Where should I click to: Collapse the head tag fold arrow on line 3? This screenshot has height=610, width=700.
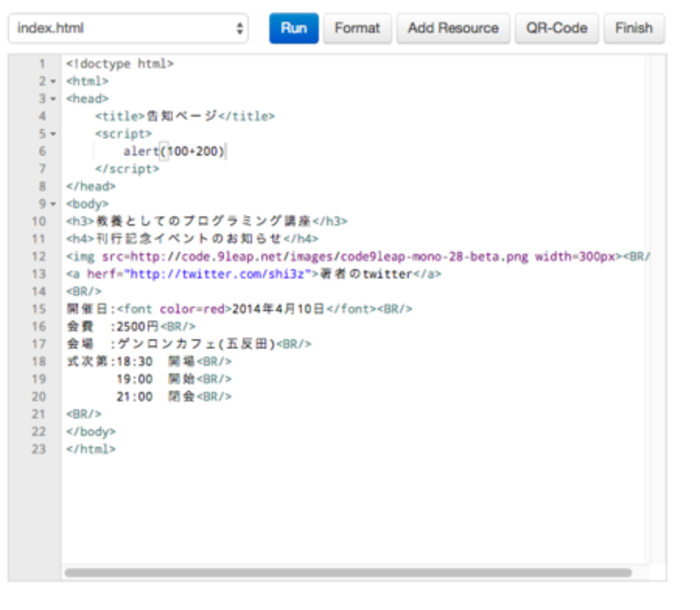53,99
